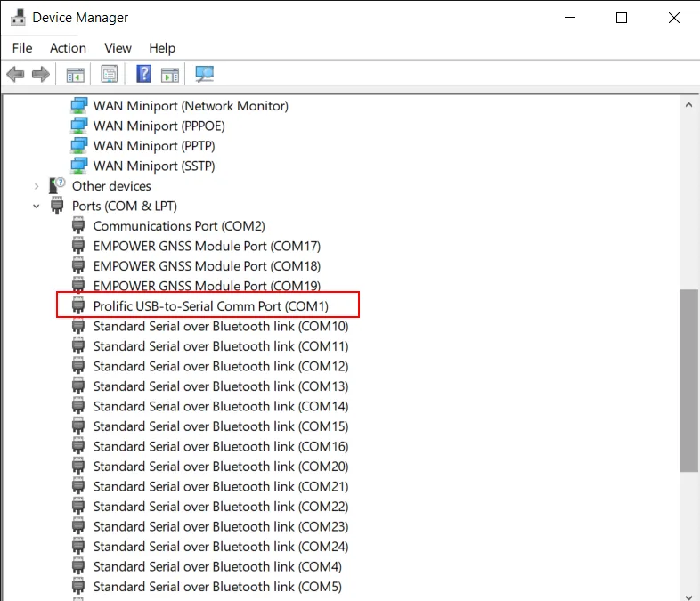Select EMPOWER GNSS Module Port (COM17)
The image size is (700, 601).
pos(207,246)
